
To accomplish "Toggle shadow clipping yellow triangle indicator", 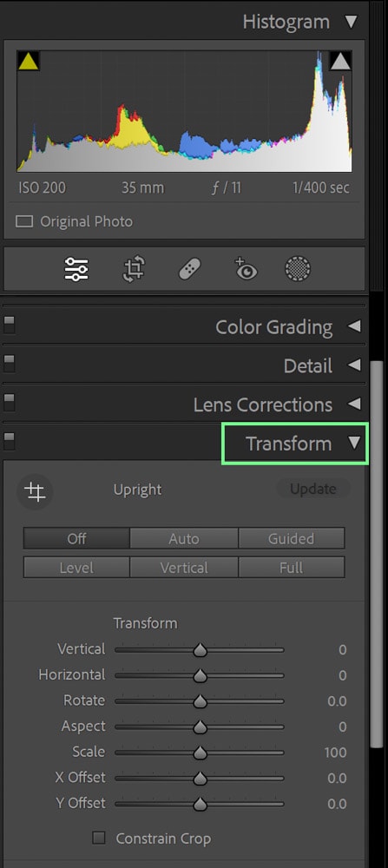I will pos(29,61).
